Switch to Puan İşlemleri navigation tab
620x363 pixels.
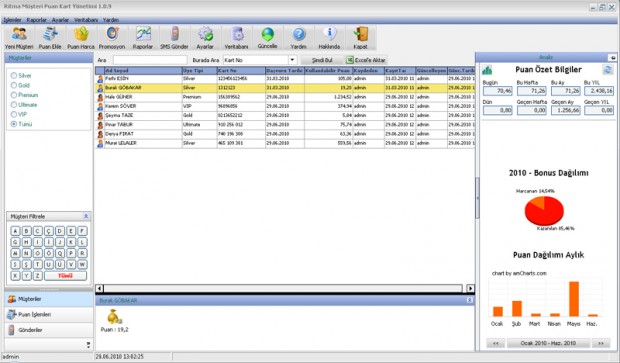(49, 315)
